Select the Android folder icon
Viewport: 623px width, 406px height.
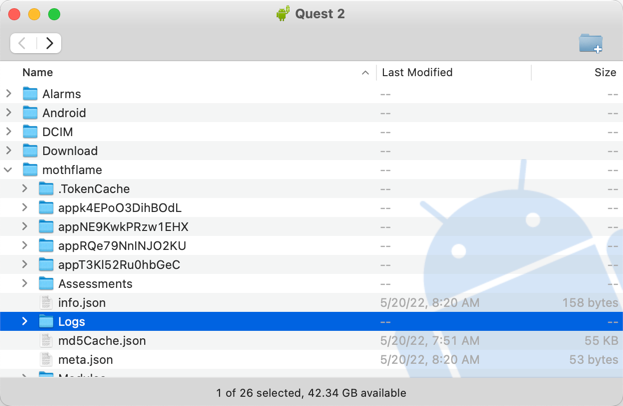click(x=30, y=113)
